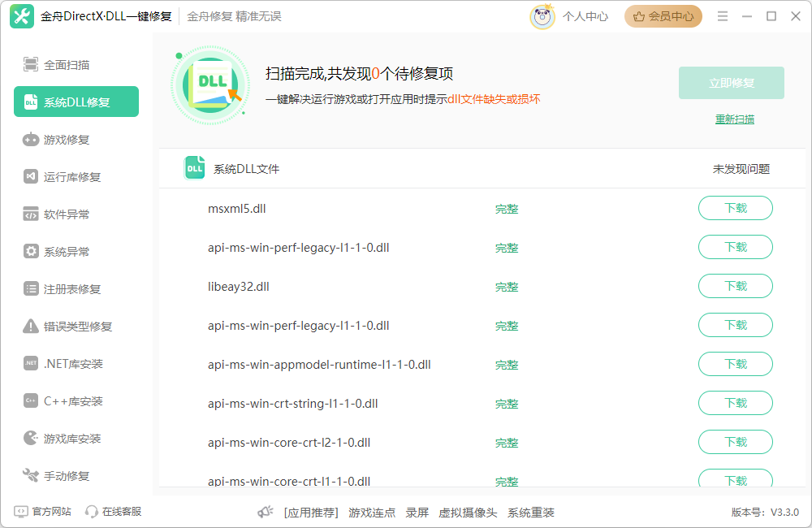Open 个人中心
812x528 pixels.
tap(585, 16)
